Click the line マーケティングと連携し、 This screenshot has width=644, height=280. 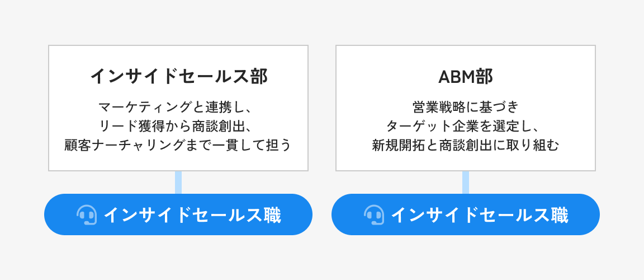click(x=178, y=108)
